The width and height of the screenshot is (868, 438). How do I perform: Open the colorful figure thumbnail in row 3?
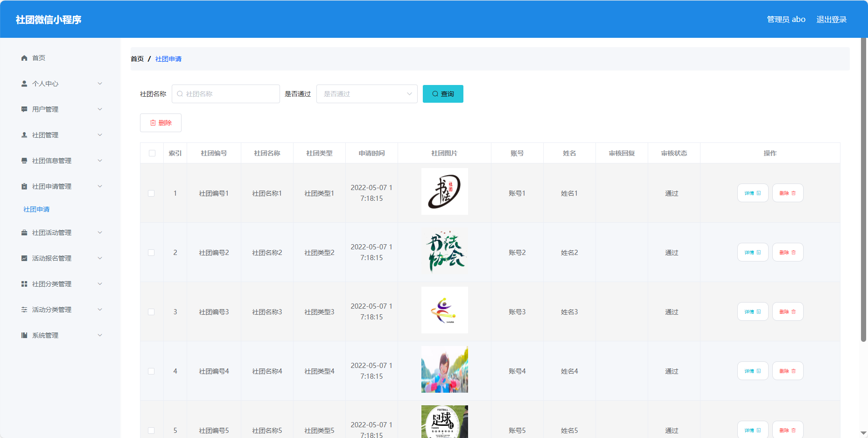click(445, 310)
